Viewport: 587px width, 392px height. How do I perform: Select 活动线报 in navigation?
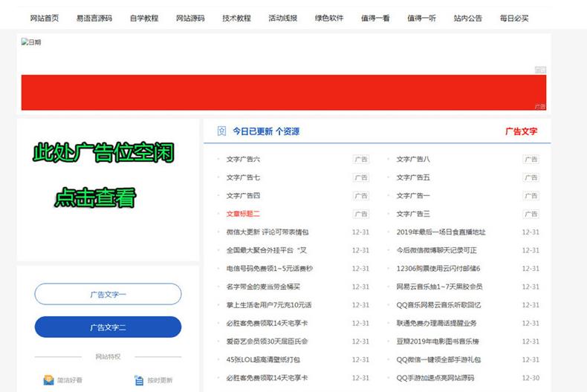(283, 18)
